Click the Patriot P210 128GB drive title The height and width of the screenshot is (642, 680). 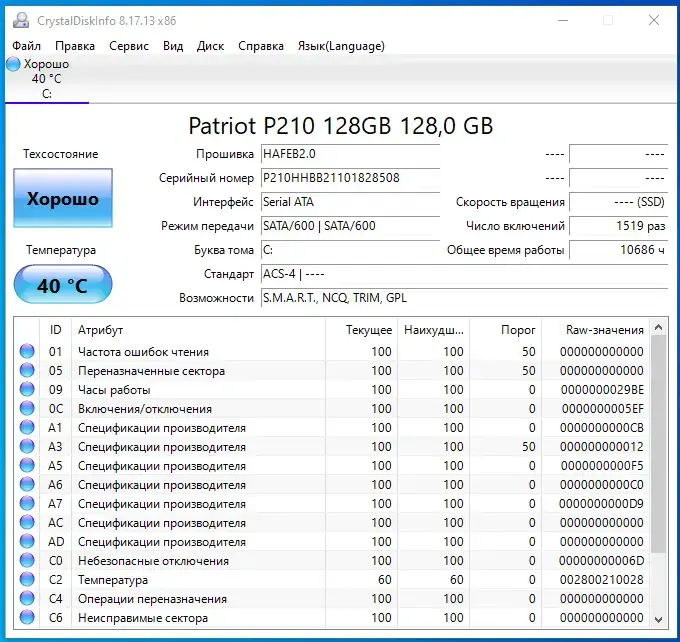tap(340, 126)
